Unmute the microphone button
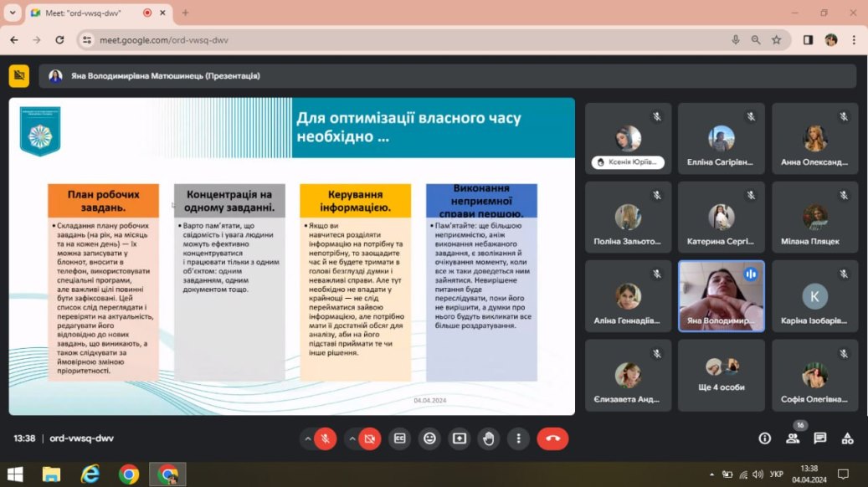Screen dimensions: 868x487 [x=326, y=438]
